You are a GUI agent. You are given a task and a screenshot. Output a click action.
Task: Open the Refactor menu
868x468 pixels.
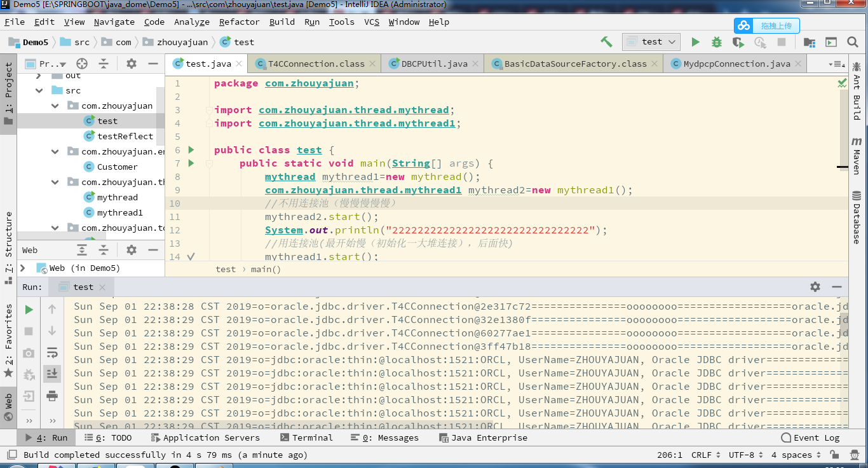point(239,22)
